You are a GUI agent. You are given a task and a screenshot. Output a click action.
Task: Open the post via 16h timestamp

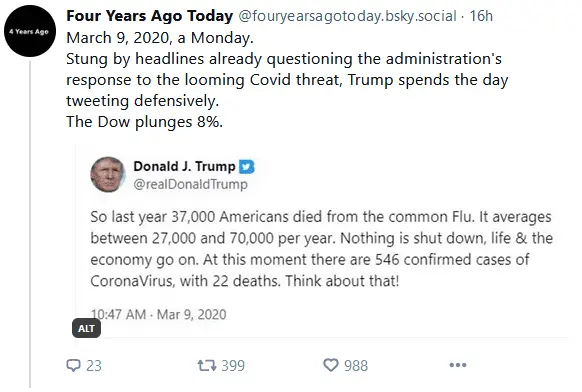[x=481, y=16]
